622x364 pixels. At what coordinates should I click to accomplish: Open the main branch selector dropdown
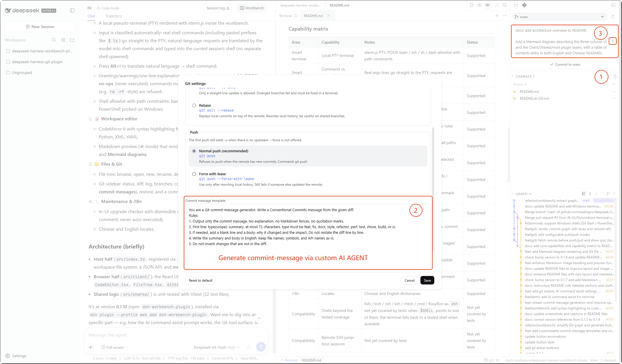pyautogui.click(x=559, y=17)
